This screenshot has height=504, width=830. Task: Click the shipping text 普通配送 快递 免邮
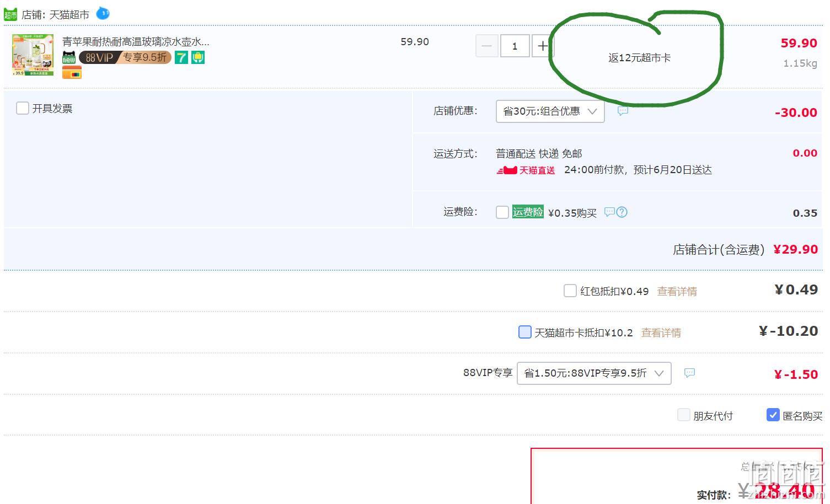(539, 154)
